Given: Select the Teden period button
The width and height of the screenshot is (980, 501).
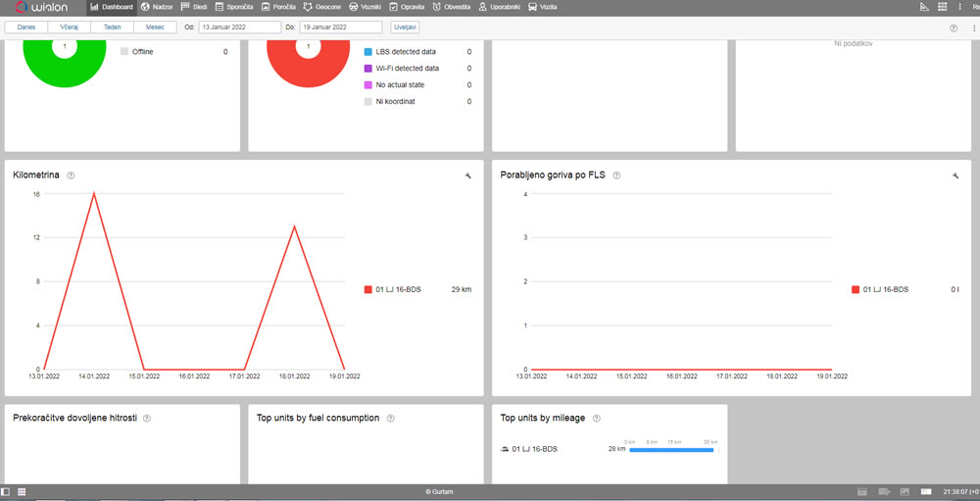Looking at the screenshot, I should click(113, 27).
